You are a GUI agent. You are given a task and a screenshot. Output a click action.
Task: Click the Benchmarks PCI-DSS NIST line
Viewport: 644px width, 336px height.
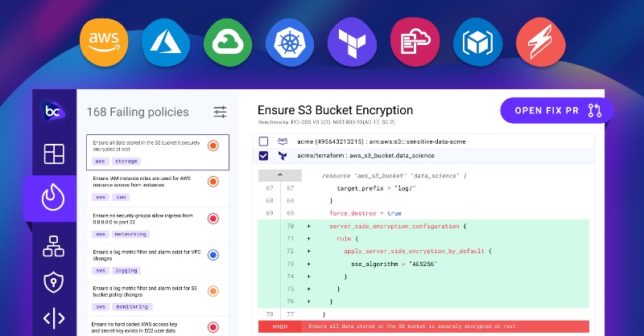click(327, 122)
